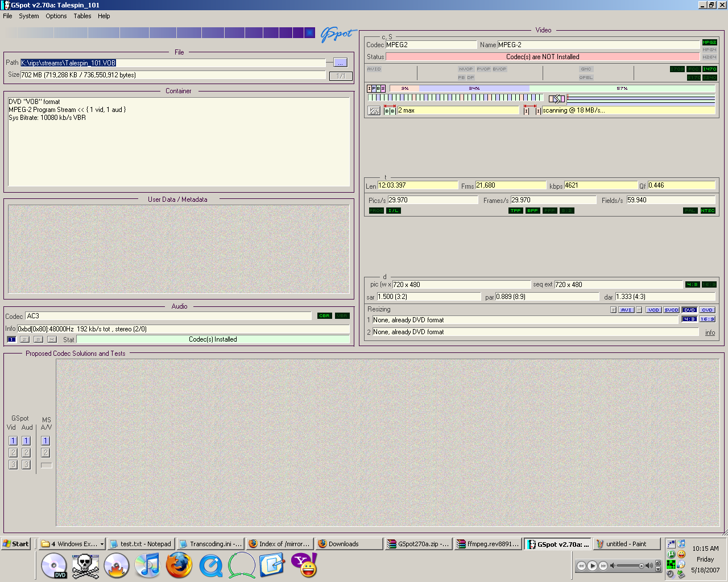Toggle the NTSC indicator
728x582 pixels.
(708, 210)
